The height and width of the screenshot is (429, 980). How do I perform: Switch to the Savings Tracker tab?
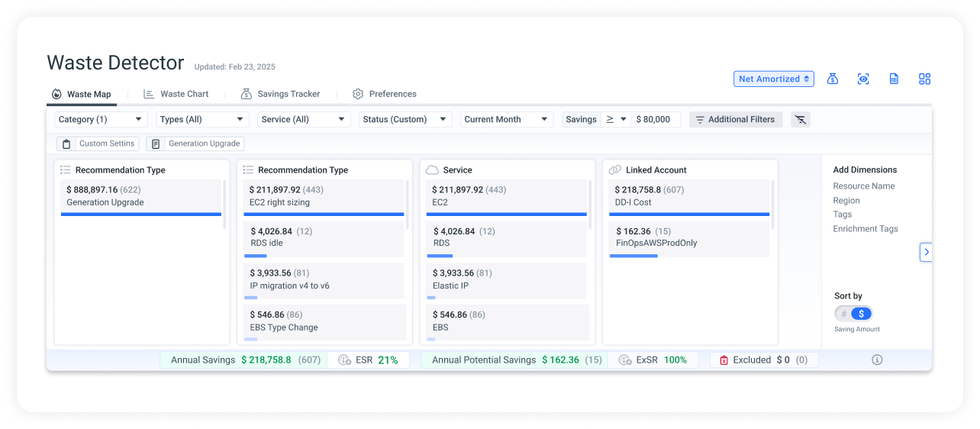pyautogui.click(x=280, y=94)
